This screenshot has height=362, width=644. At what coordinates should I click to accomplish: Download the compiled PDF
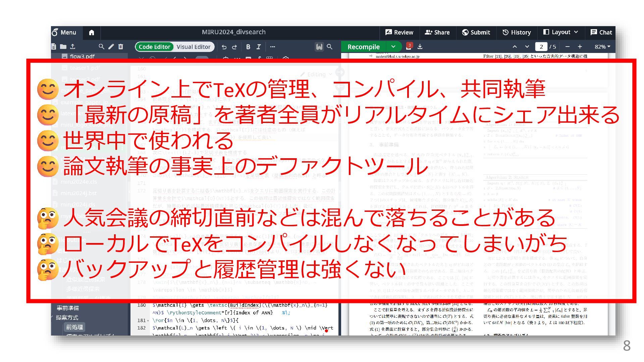[x=420, y=47]
